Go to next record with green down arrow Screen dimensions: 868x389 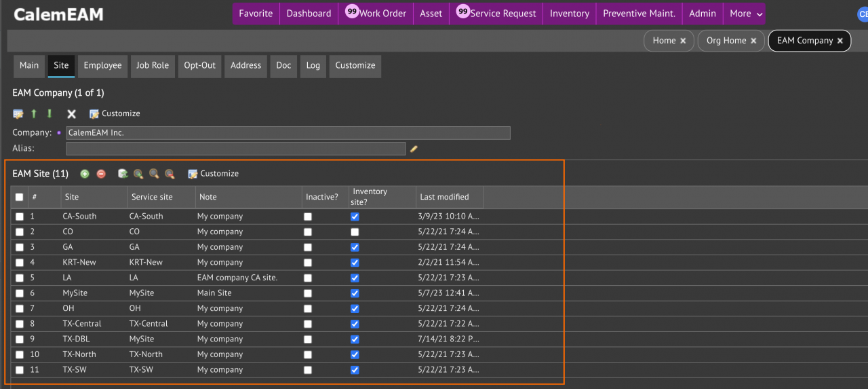pyautogui.click(x=50, y=114)
